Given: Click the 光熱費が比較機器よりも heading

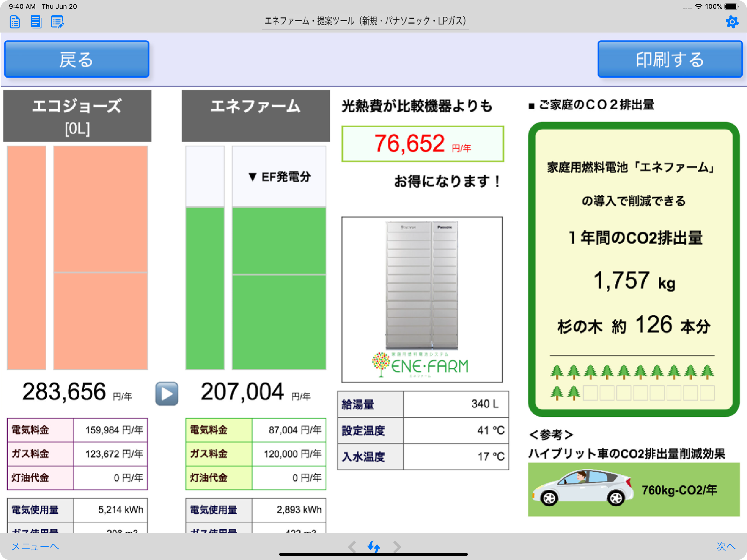Looking at the screenshot, I should (x=417, y=106).
